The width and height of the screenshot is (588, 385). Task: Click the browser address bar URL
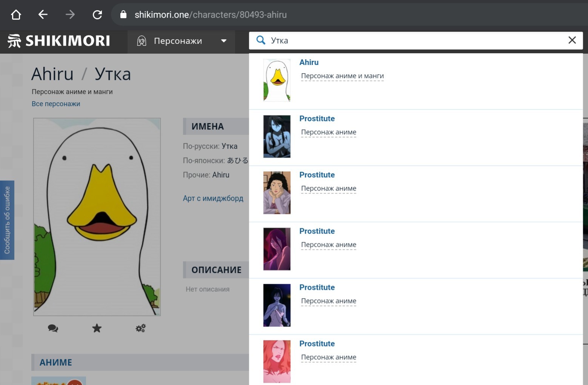point(210,15)
